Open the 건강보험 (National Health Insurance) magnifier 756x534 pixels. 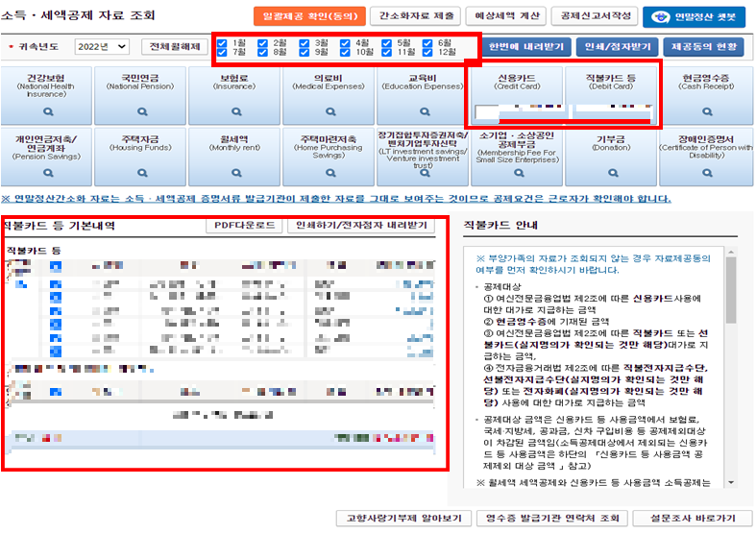point(48,111)
